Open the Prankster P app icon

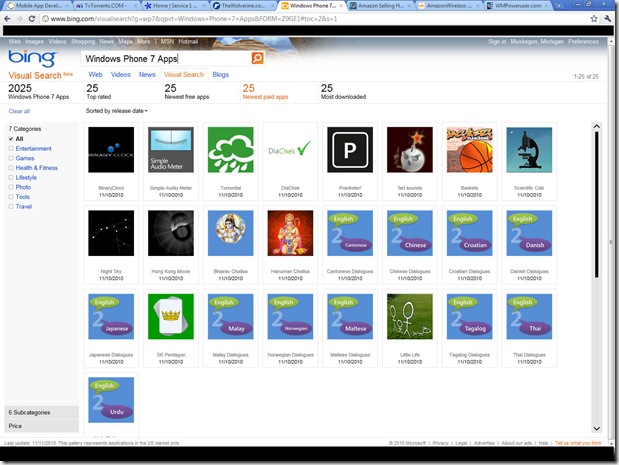[350, 150]
